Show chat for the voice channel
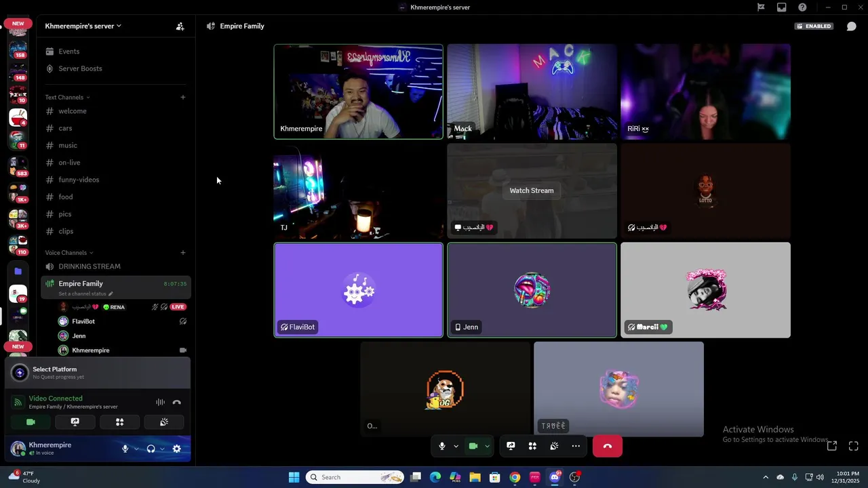The image size is (868, 488). [x=851, y=26]
